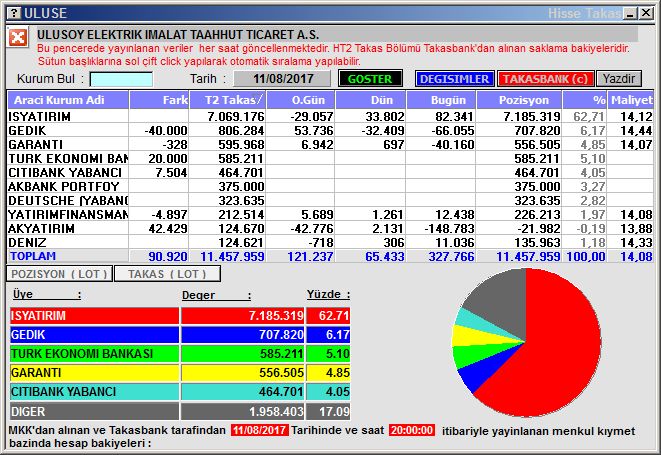
Task: Click the GOSTER button
Action: tap(370, 79)
